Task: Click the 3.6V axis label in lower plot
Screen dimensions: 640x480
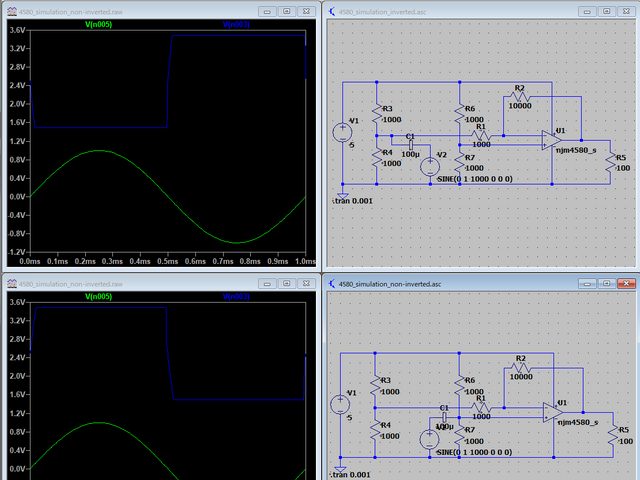Action: pos(18,302)
